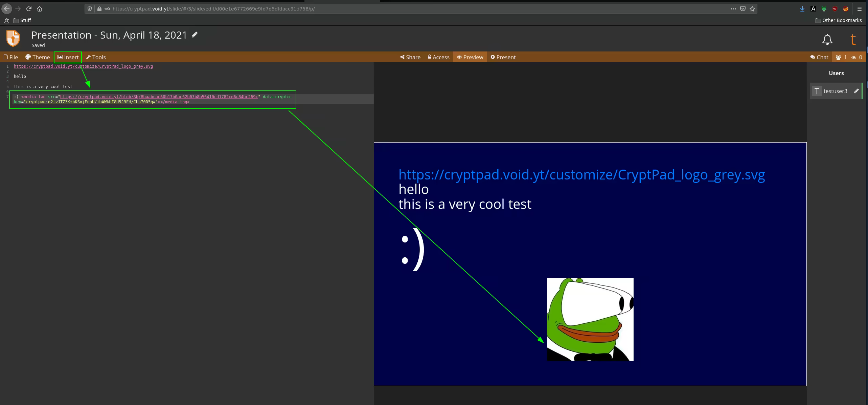The height and width of the screenshot is (405, 868).
Task: Bookmark this page with the star
Action: [752, 9]
